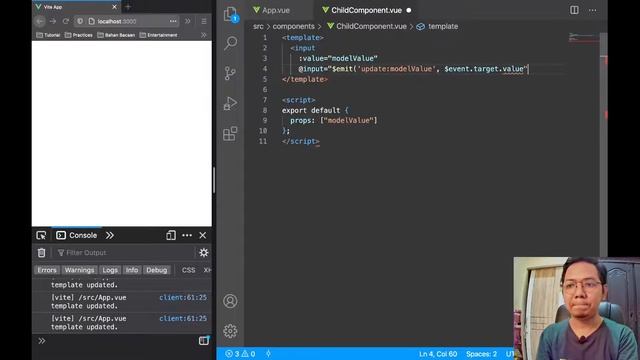The height and width of the screenshot is (360, 640).
Task: Open the Extensions view
Action: coord(230,133)
